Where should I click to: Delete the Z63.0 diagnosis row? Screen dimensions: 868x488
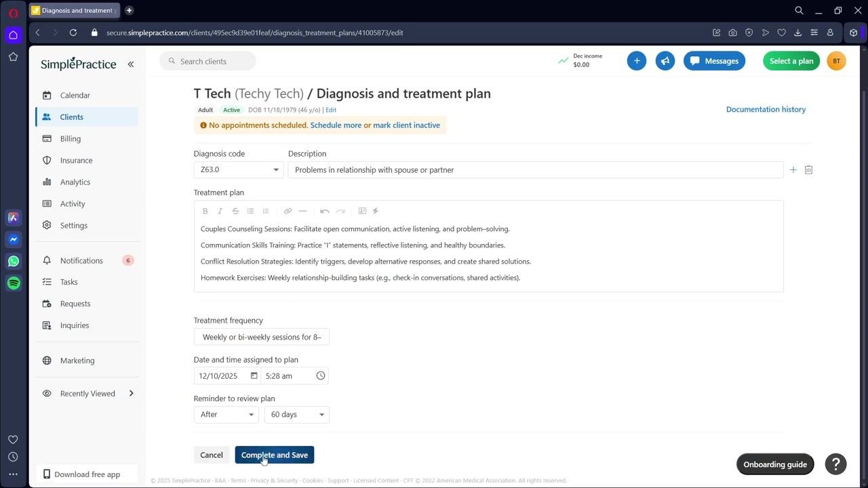[x=808, y=169]
